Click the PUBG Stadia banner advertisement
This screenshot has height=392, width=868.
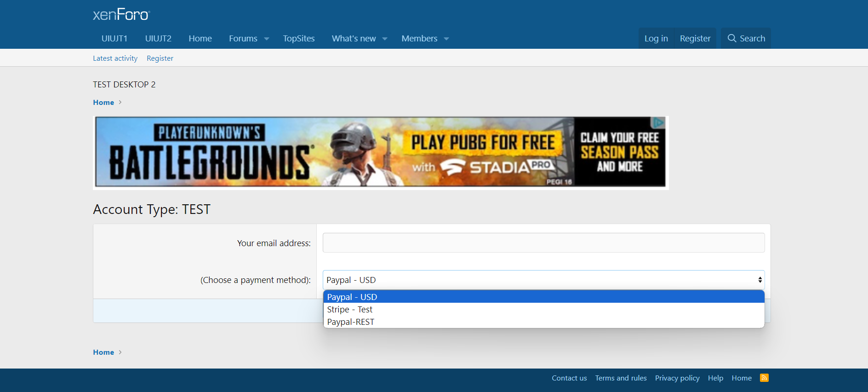click(x=380, y=152)
